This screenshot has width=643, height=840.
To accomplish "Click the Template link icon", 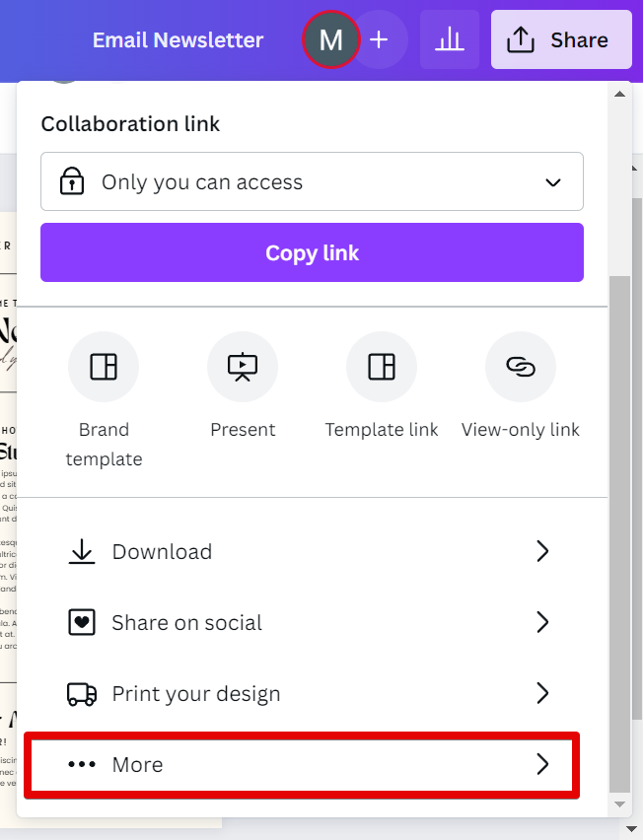I will [382, 367].
